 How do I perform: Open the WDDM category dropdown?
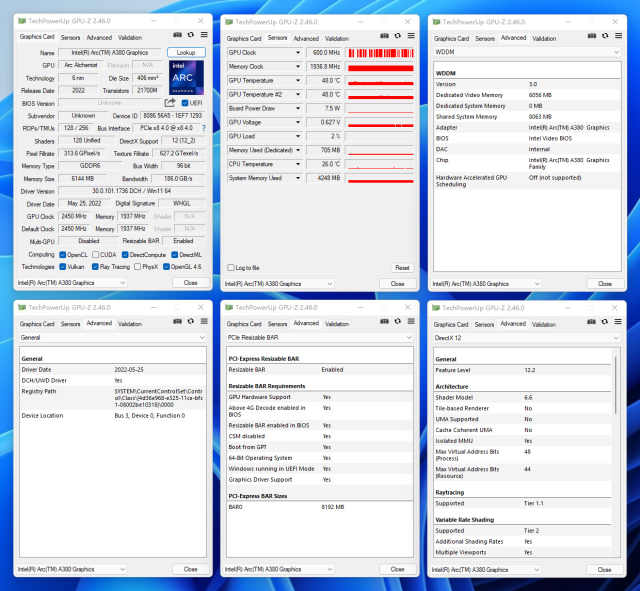(610, 51)
